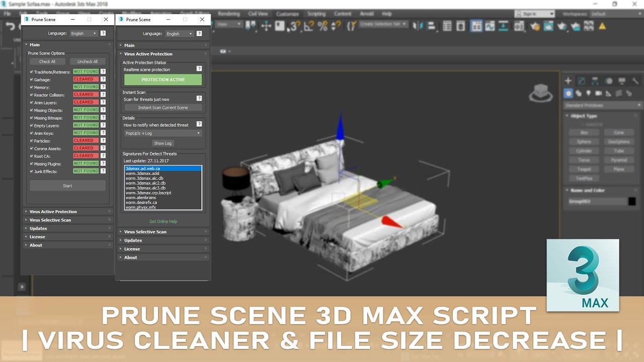644x362 pixels.
Task: Switch to the Create command panel
Action: tap(568, 80)
